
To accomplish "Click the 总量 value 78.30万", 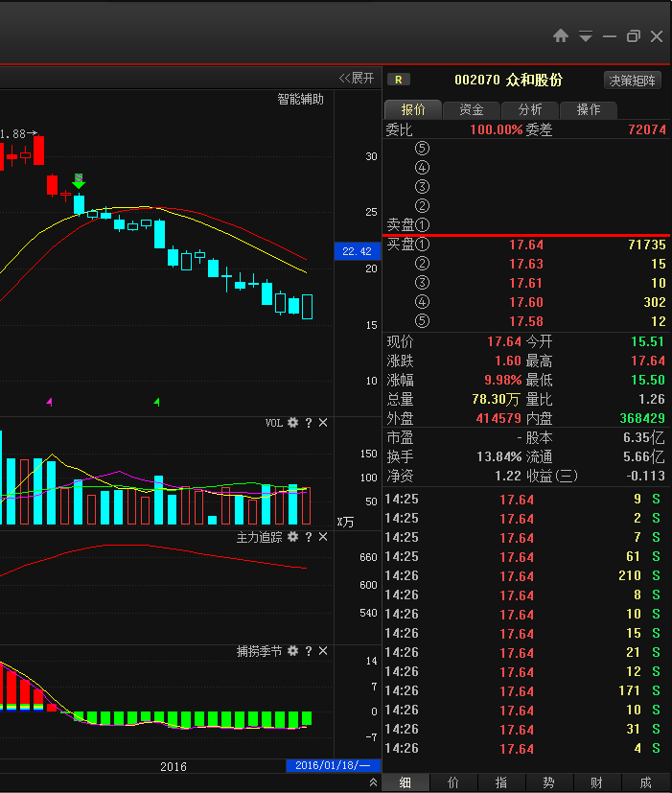I will pyautogui.click(x=496, y=400).
